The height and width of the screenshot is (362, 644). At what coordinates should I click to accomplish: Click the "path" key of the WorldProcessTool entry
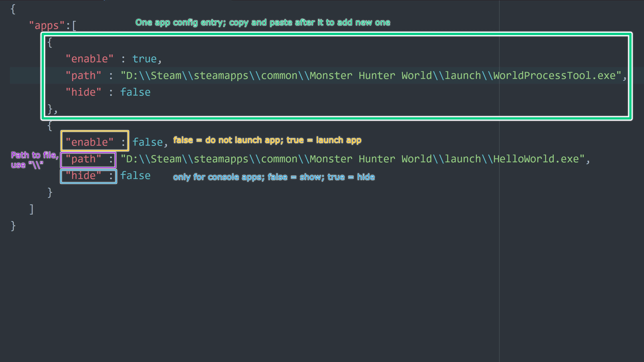(x=84, y=76)
